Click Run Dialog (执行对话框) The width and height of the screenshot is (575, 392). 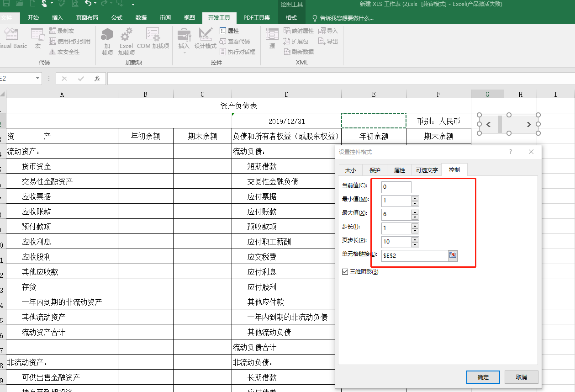(237, 52)
